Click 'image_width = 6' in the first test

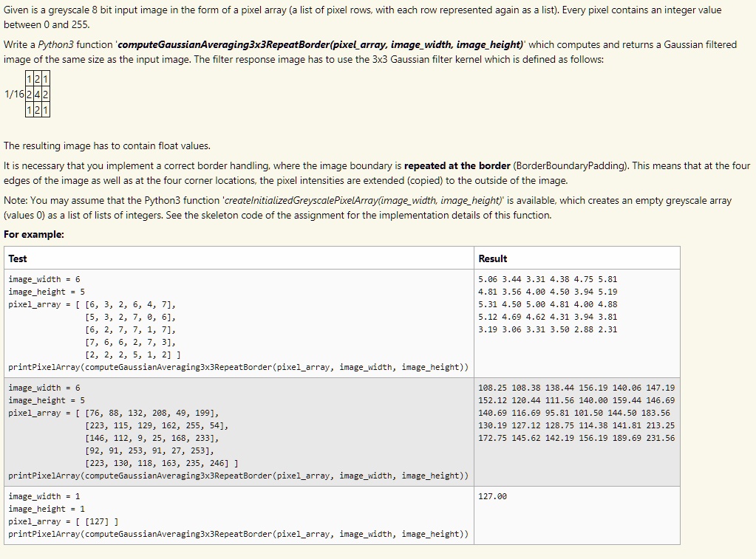pyautogui.click(x=44, y=279)
